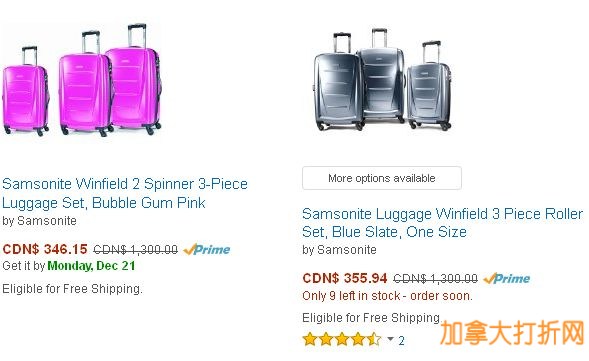Image resolution: width=589 pixels, height=361 pixels.
Task: Open Samsonite Winfield 2 Spinner Bubble Gum Pink link
Action: pos(125,193)
